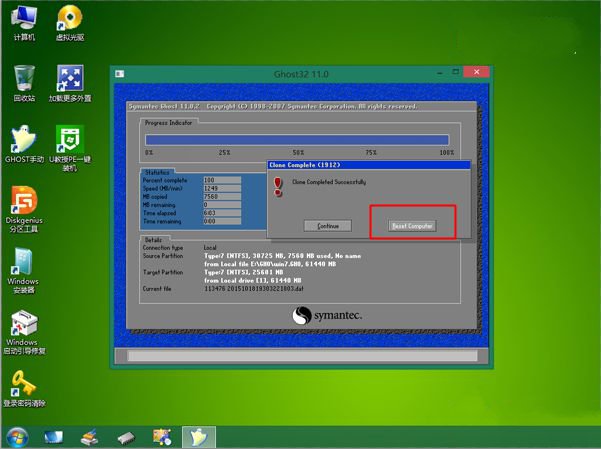
Task: Open the 虚拟光驱 desktop icon
Action: coord(70,23)
